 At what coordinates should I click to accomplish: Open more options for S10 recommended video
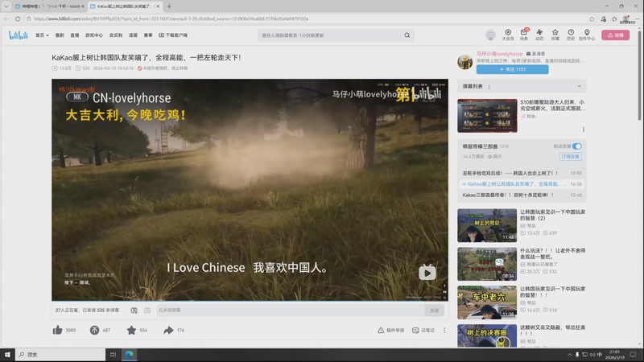pyautogui.click(x=583, y=130)
